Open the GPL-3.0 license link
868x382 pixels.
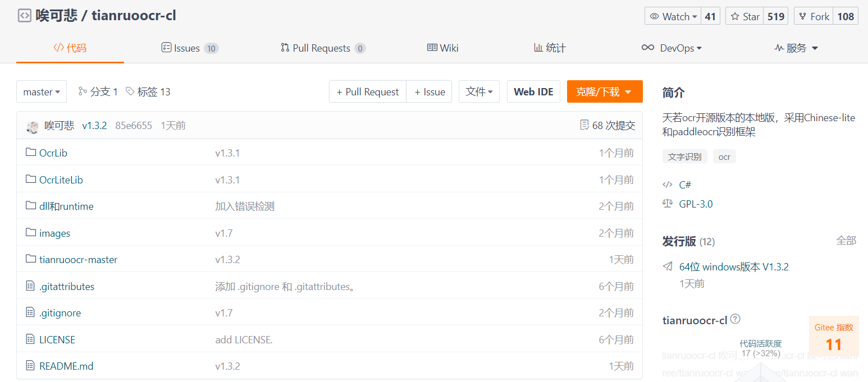click(696, 204)
